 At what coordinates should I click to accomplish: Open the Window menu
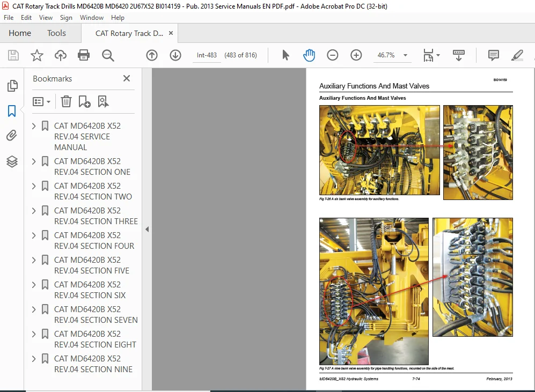pyautogui.click(x=92, y=18)
